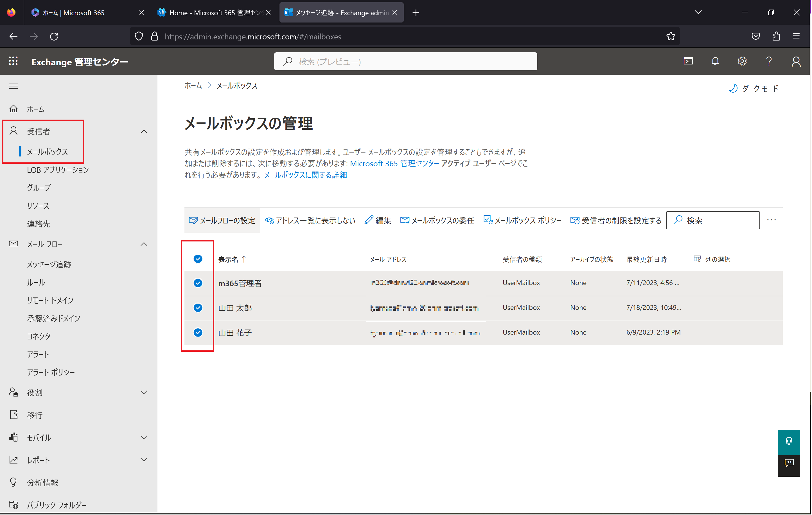Expand the 役割 section chevron
The image size is (812, 515).
[144, 392]
